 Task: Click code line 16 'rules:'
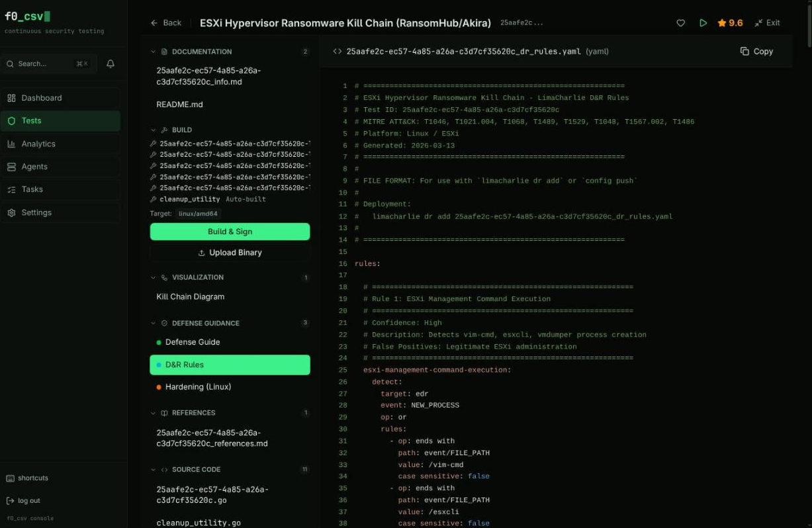click(367, 263)
